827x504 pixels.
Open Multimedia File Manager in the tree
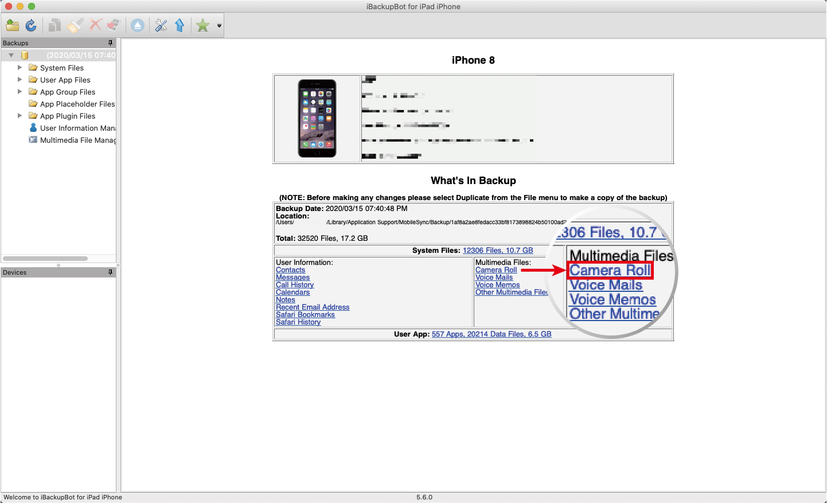pyautogui.click(x=78, y=140)
